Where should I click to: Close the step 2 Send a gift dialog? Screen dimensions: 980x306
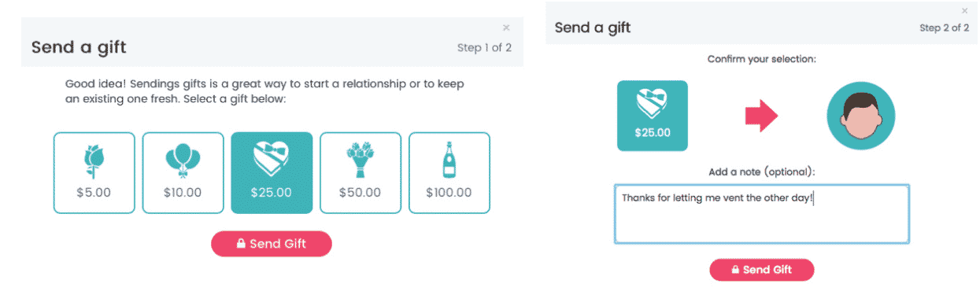point(965,10)
